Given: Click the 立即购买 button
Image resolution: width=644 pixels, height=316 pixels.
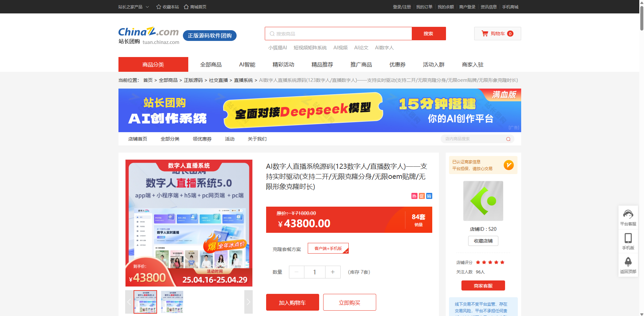Looking at the screenshot, I should coord(350,303).
